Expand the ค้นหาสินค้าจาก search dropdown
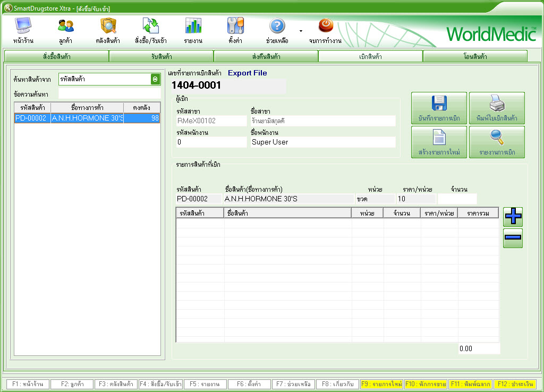The width and height of the screenshot is (544, 392). [155, 79]
